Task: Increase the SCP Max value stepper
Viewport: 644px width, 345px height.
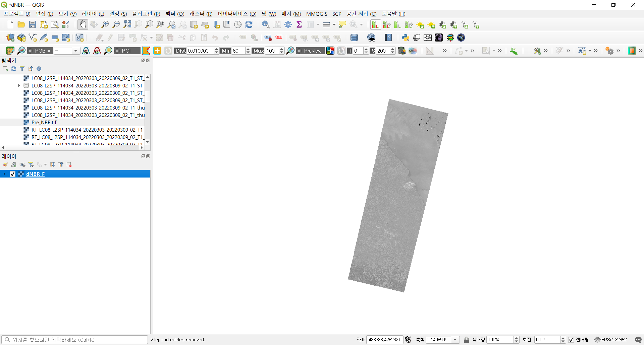Action: click(x=282, y=49)
